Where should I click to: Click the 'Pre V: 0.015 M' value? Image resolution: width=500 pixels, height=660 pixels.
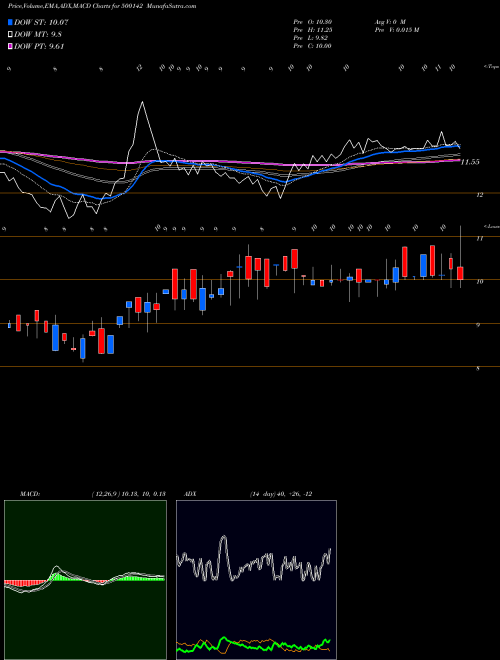click(396, 30)
